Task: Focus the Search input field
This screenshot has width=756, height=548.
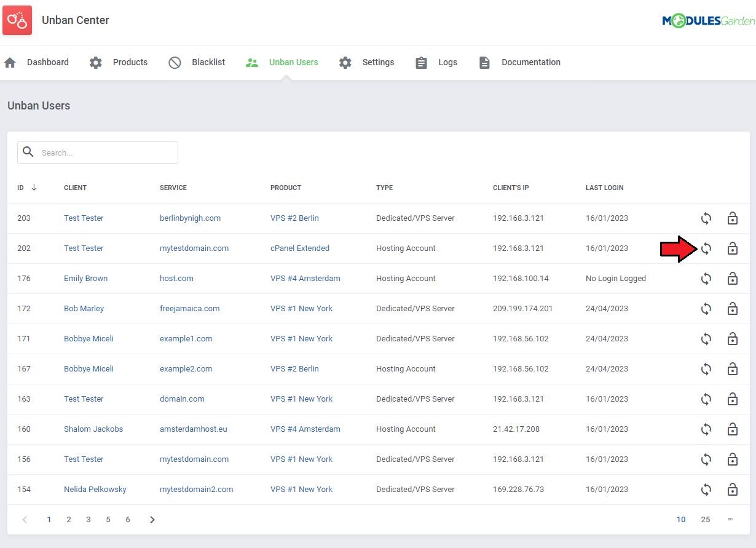Action: pyautogui.click(x=98, y=153)
